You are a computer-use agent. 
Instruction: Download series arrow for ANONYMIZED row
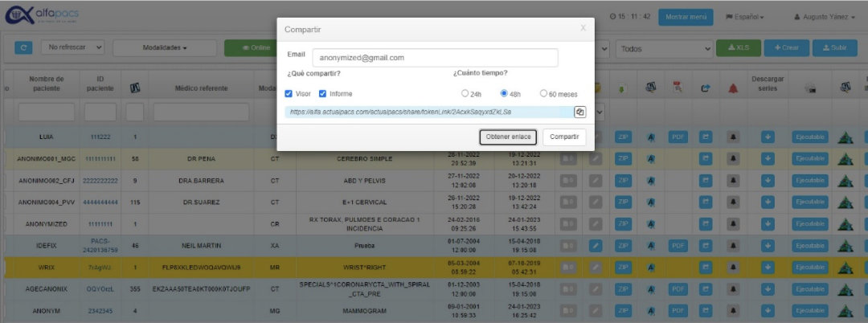pos(768,223)
